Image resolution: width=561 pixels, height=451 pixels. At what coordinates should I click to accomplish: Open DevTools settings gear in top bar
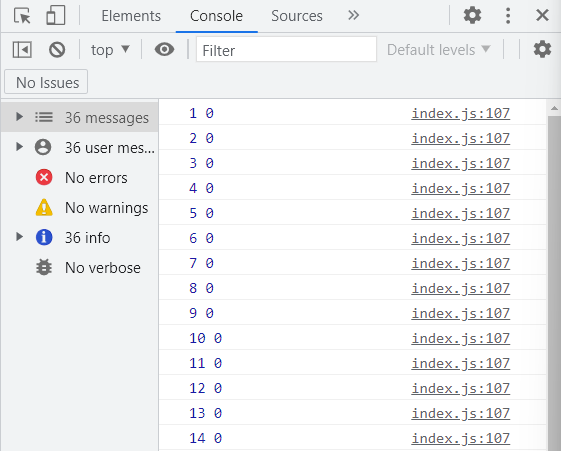point(472,15)
